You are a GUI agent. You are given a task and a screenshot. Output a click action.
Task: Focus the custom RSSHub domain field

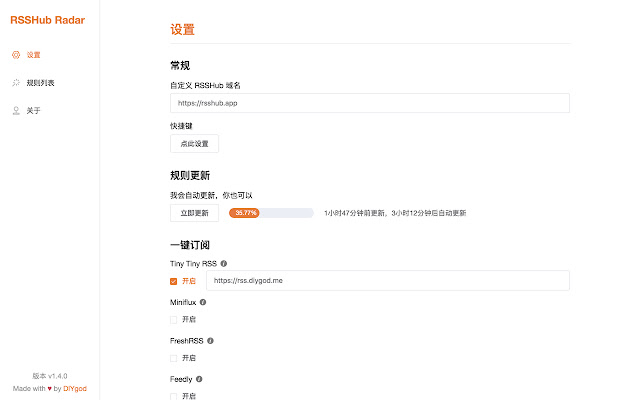coord(370,103)
